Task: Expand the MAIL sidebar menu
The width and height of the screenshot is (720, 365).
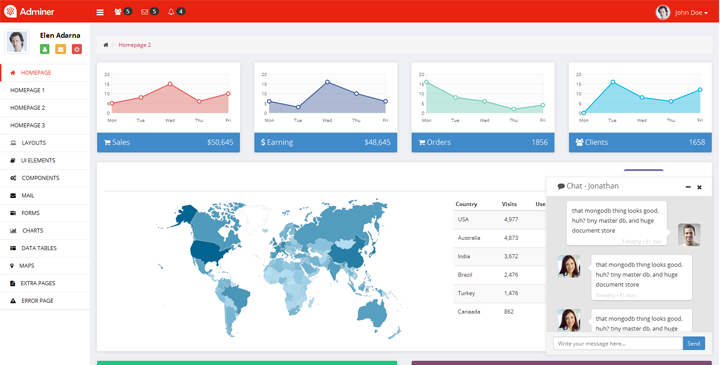Action: coord(45,195)
